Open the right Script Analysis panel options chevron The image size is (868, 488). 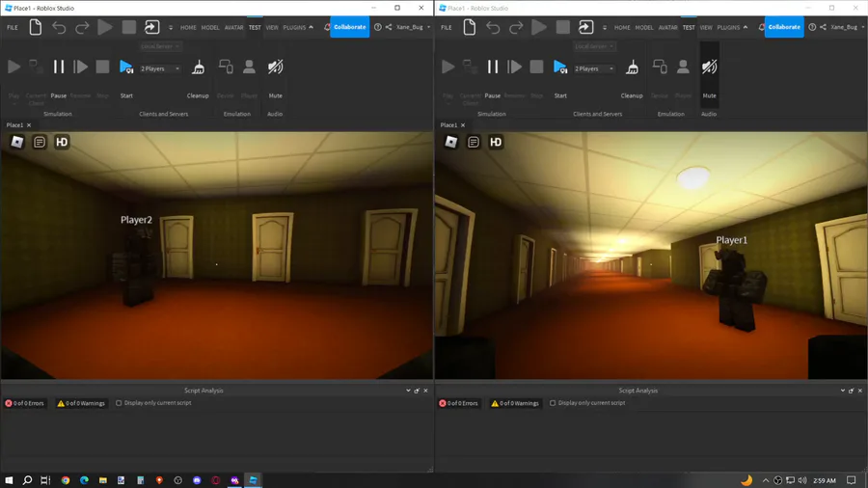(x=843, y=391)
